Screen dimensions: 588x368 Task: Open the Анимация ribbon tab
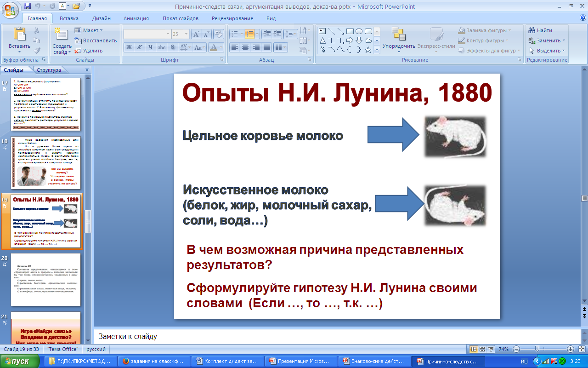136,18
